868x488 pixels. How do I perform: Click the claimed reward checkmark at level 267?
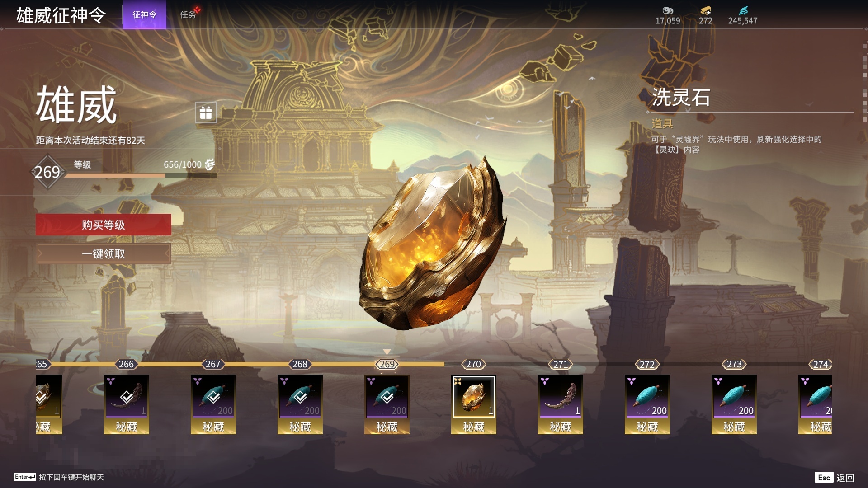coord(213,397)
